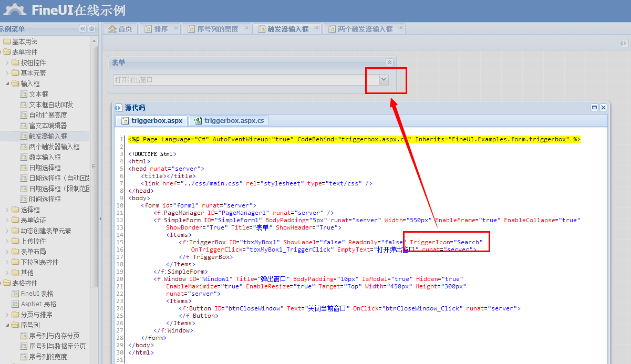
Task: Expand the 表单布局 tree folder
Action: [x=7, y=252]
